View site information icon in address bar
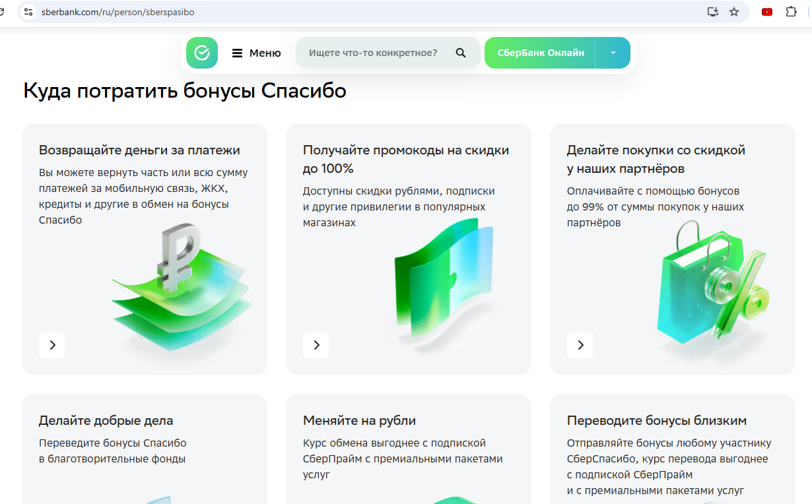The height and width of the screenshot is (504, 812). (28, 12)
